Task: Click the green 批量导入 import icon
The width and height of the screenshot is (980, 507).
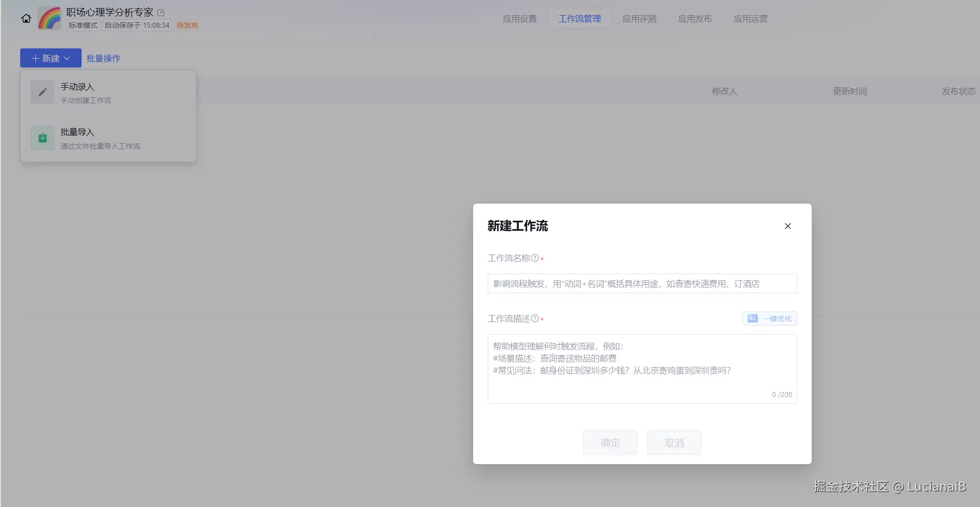Action: [42, 137]
